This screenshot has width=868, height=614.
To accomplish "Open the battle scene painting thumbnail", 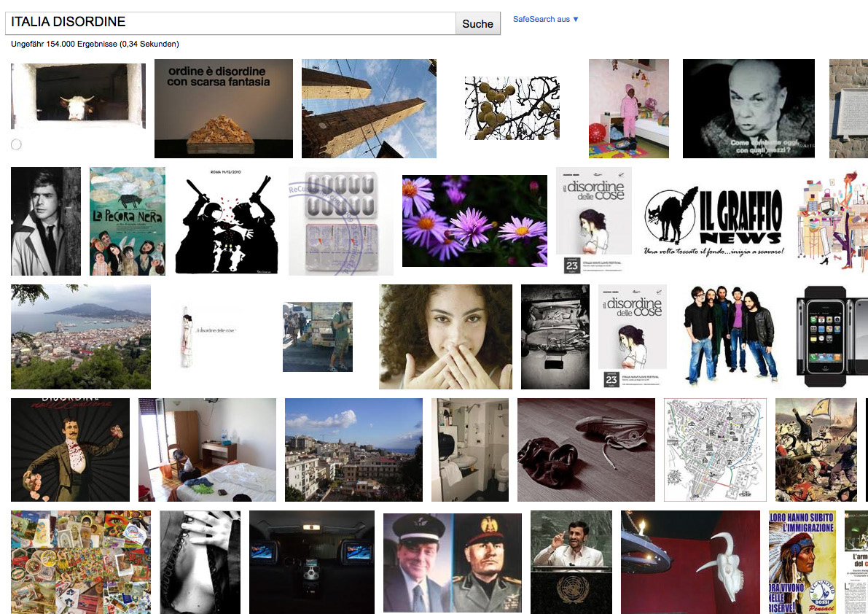I will tap(816, 450).
